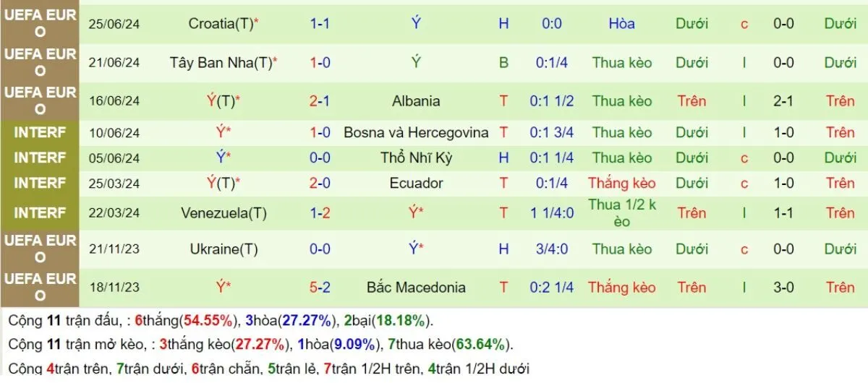Click Thắng kèo result in Ecuador row
This screenshot has height=383, width=868.
tap(621, 184)
